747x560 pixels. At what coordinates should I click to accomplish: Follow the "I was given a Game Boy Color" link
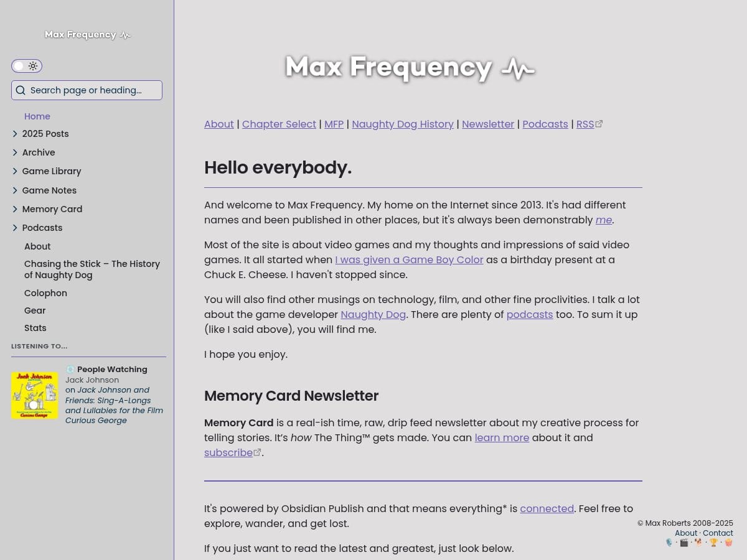tap(409, 259)
